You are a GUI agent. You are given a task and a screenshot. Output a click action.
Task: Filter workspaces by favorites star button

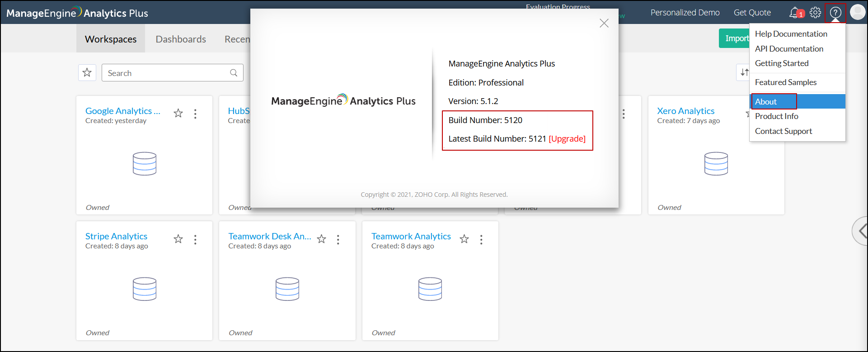pos(87,72)
